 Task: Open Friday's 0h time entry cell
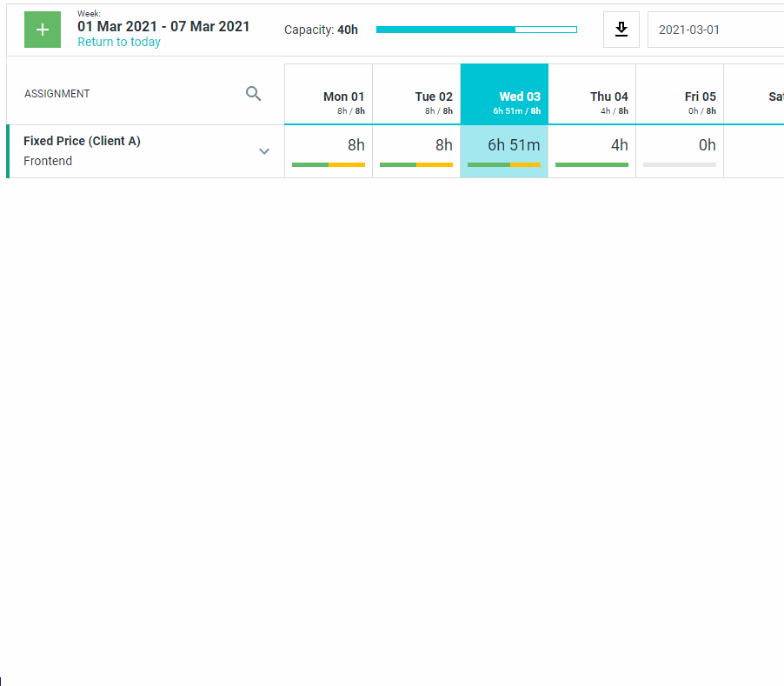[680, 151]
